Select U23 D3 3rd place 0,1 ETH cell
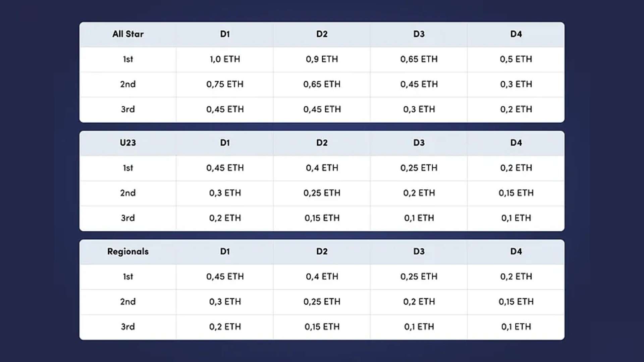The image size is (644, 362). [x=419, y=218]
